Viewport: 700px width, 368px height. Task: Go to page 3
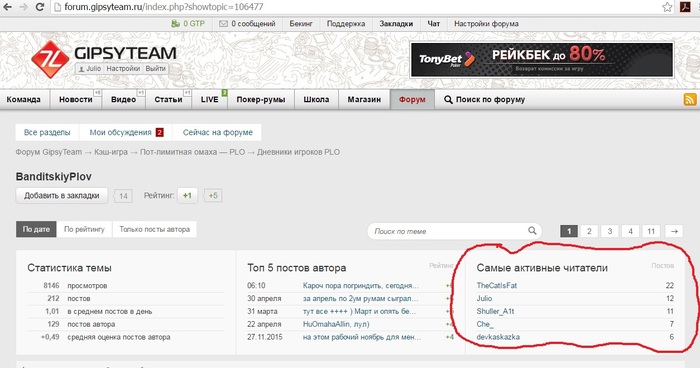click(609, 231)
